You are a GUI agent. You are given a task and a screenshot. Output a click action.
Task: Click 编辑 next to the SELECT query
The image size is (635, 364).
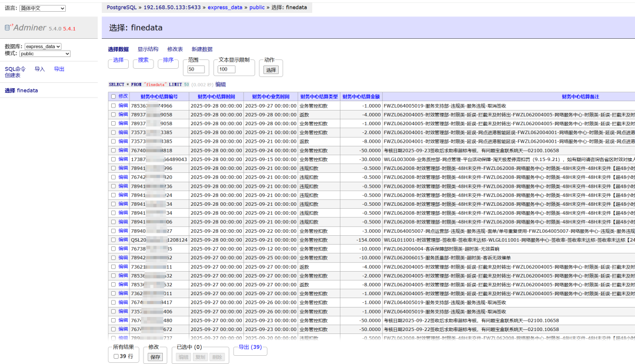pos(220,85)
